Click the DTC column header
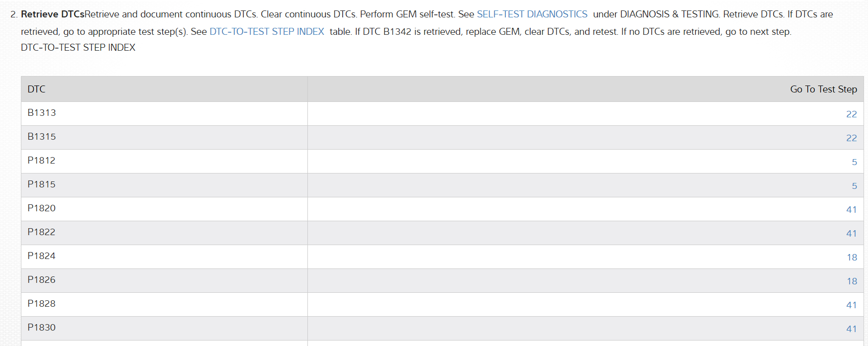Image resolution: width=868 pixels, height=346 pixels. tap(36, 89)
